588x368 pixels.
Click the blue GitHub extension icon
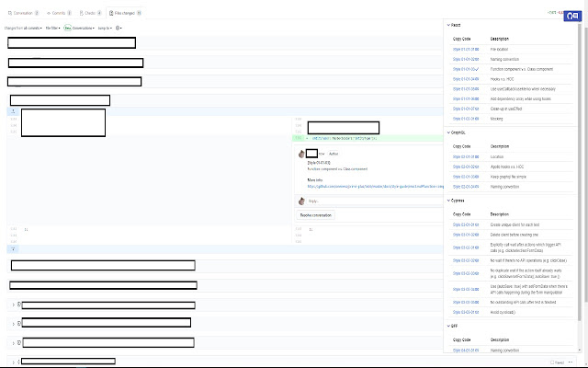click(572, 17)
